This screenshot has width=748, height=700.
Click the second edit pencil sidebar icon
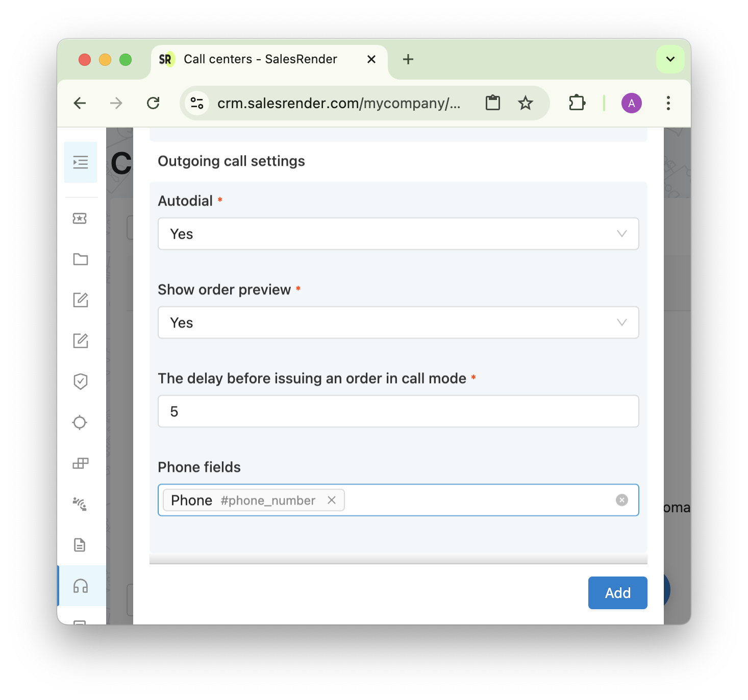tap(80, 341)
